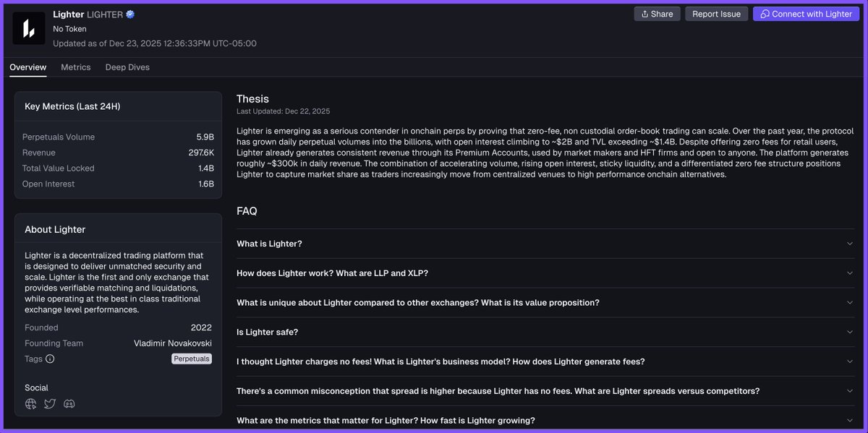Expand the common misconception spread question

545,391
